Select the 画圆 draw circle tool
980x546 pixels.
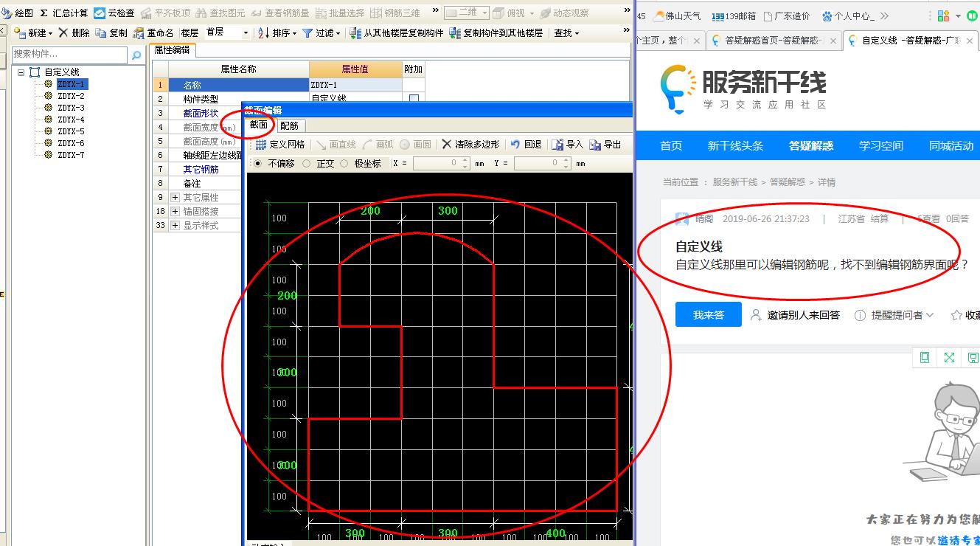(415, 145)
